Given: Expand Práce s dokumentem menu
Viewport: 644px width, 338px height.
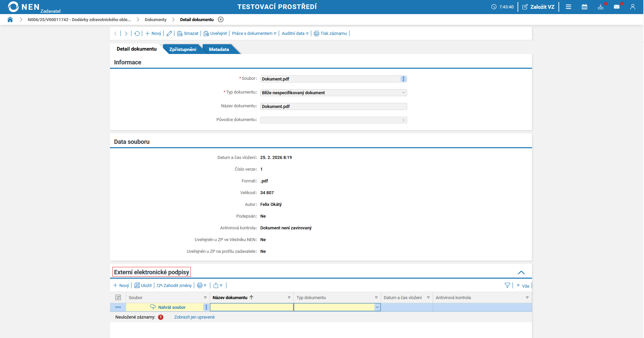Looking at the screenshot, I should tap(254, 34).
